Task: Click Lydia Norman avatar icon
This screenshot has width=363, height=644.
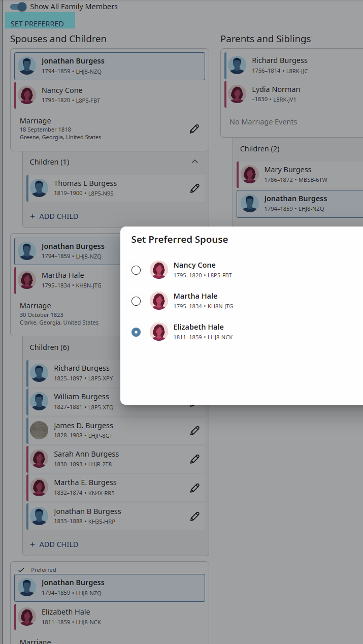Action: [x=237, y=94]
